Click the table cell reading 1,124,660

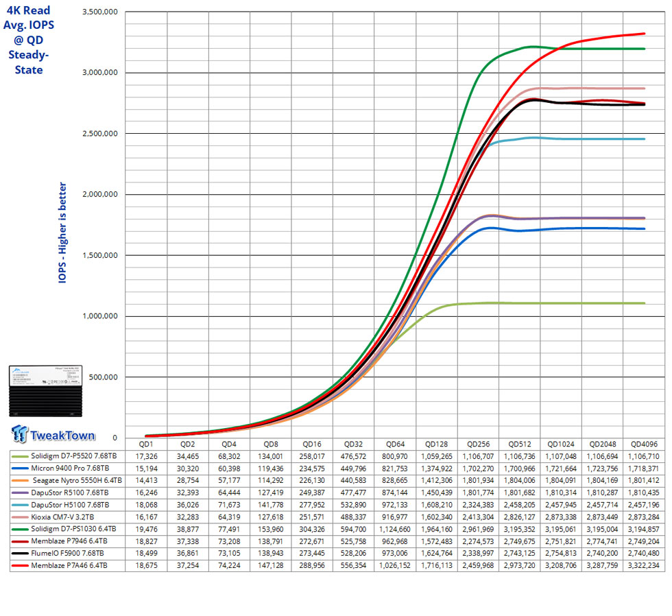click(x=395, y=529)
